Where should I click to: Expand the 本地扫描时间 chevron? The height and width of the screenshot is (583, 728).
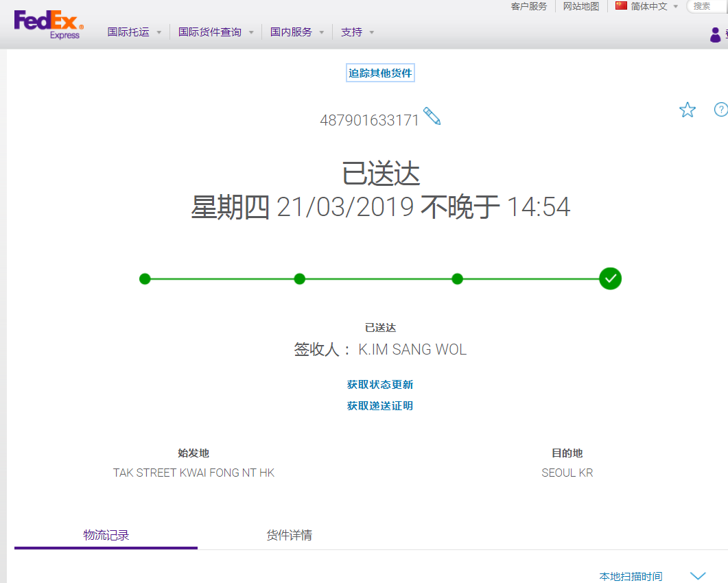tap(698, 576)
